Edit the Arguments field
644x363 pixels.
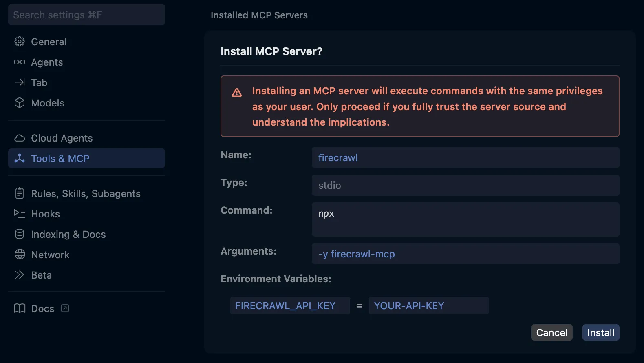click(x=465, y=254)
